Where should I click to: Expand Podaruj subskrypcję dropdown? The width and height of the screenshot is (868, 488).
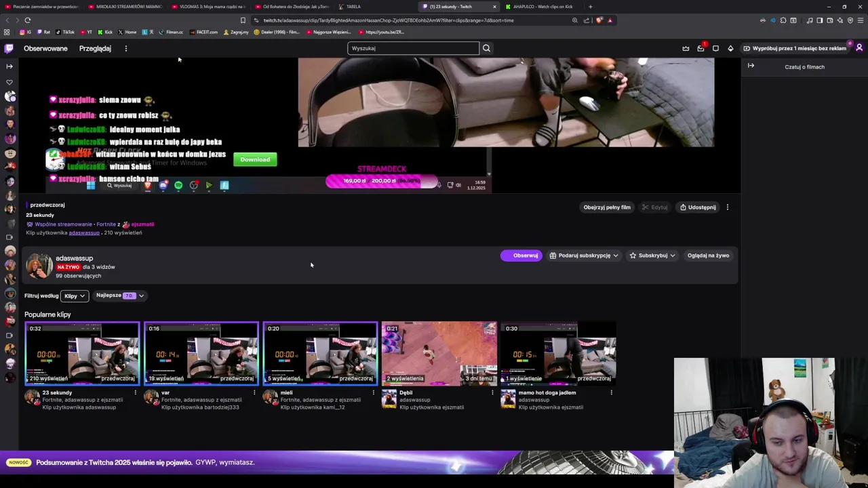[x=584, y=256]
